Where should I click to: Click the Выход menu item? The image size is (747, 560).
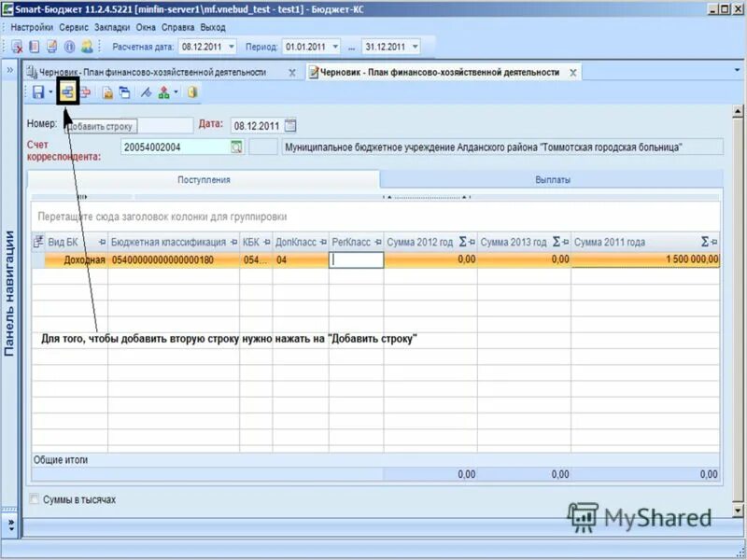pyautogui.click(x=213, y=28)
